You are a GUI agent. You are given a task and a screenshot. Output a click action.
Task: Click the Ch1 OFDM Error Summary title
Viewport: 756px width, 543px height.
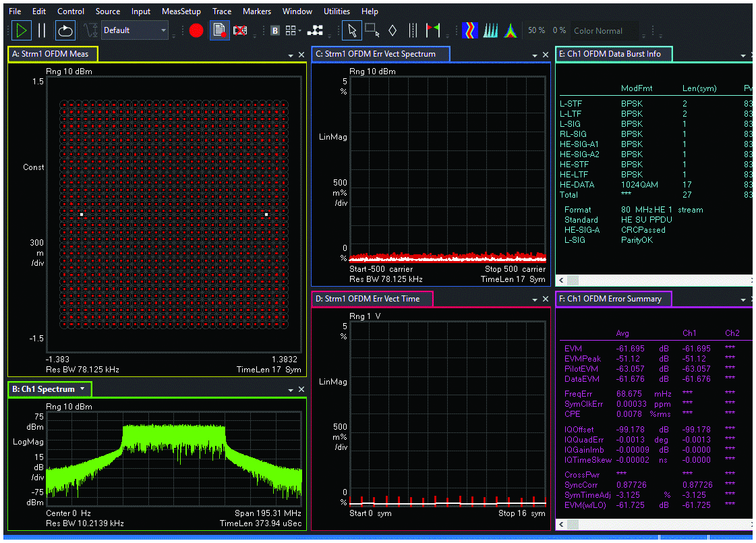(x=613, y=299)
